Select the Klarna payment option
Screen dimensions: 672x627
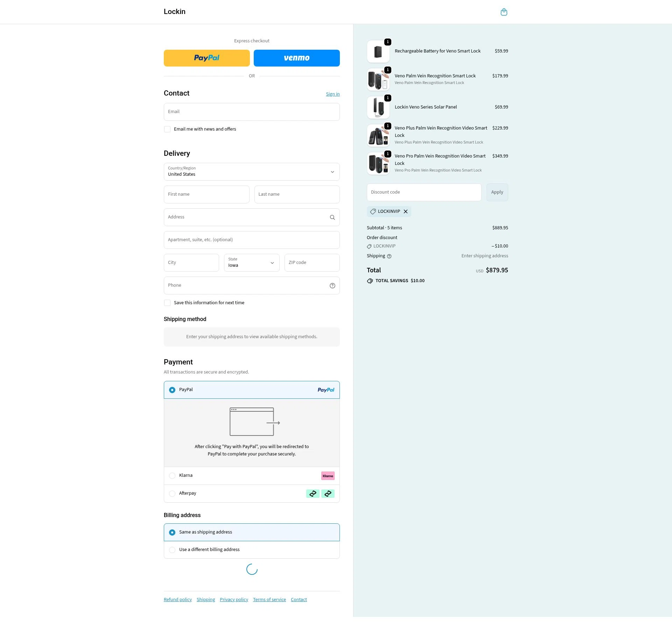172,475
